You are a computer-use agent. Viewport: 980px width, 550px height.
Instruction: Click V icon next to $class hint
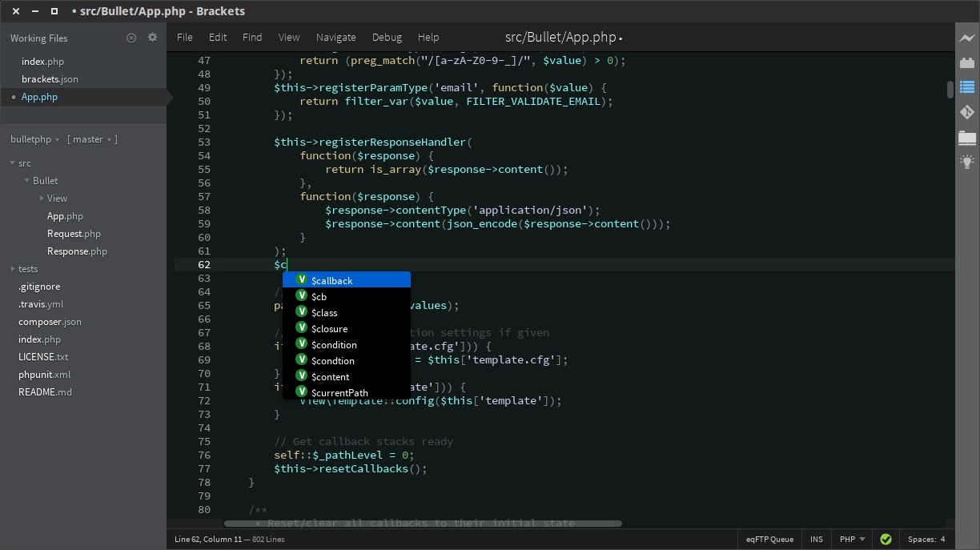tap(302, 311)
